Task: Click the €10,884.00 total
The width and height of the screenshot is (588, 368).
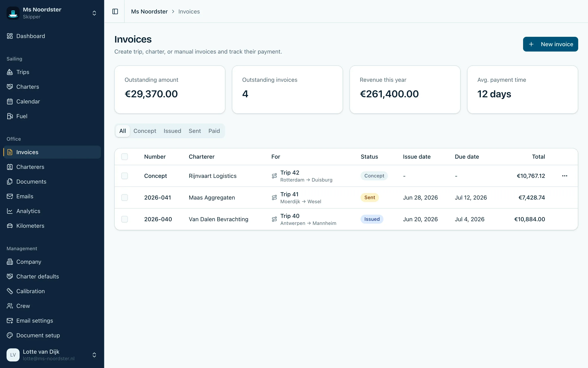Action: pyautogui.click(x=529, y=219)
